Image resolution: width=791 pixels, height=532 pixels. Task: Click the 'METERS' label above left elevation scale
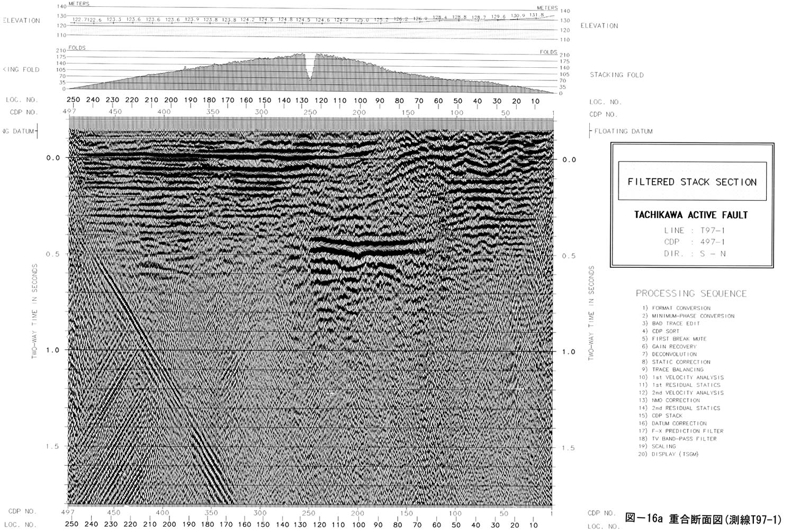coord(79,4)
